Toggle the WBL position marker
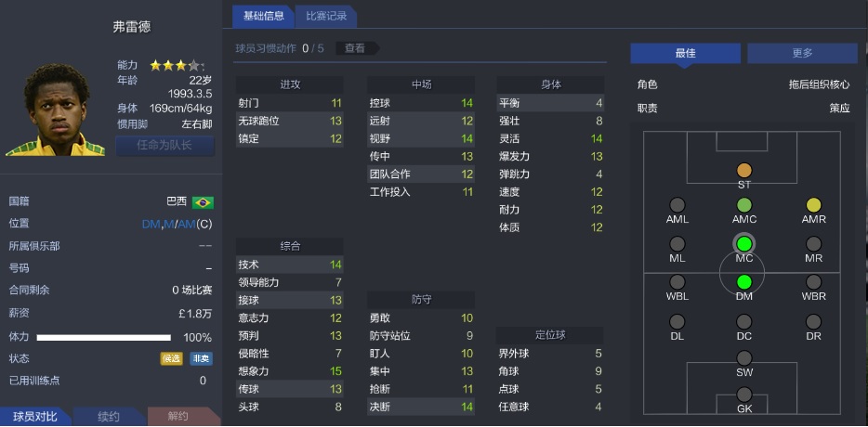The width and height of the screenshot is (868, 427). pyautogui.click(x=677, y=282)
